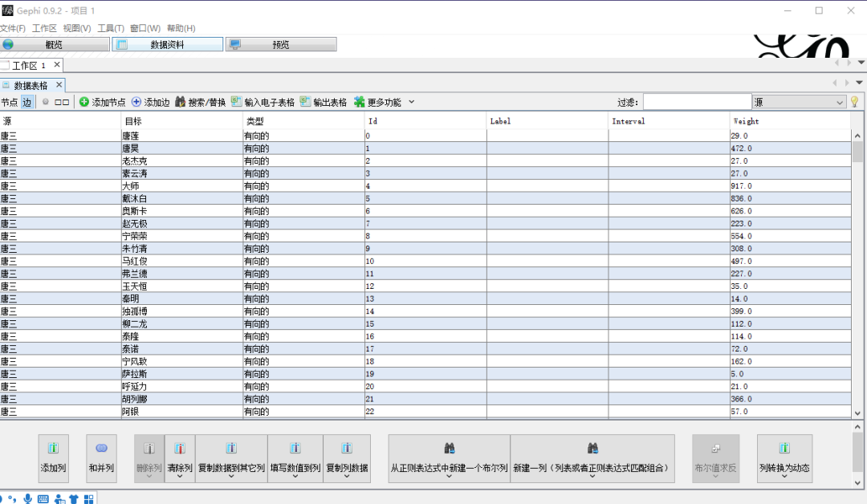867x504 pixels.
Task: Sort by the Weight column header
Action: coord(790,121)
